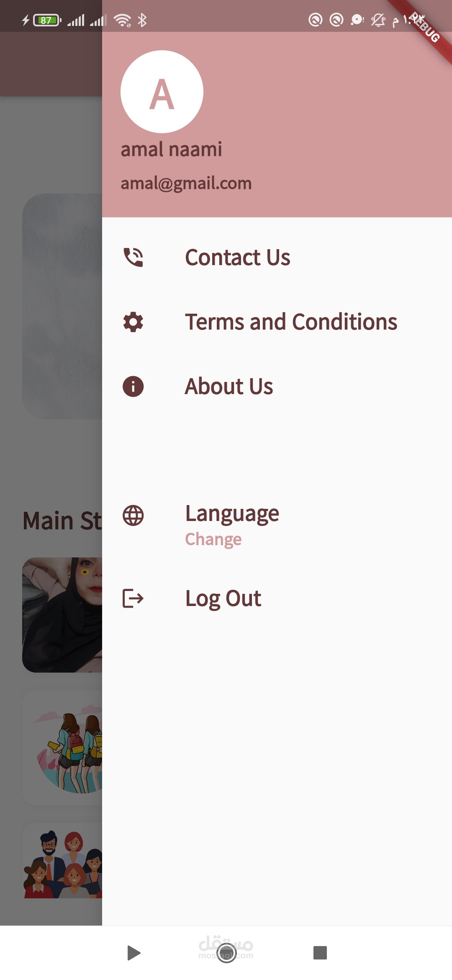Tap the user name amal naami

click(x=171, y=150)
